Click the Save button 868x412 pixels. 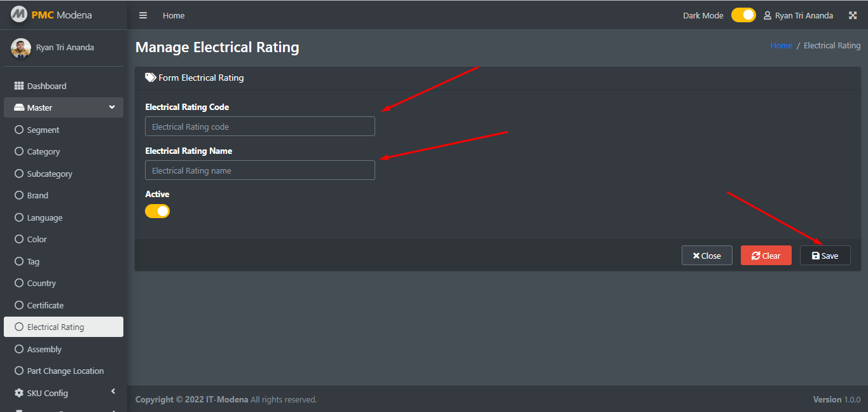coord(825,256)
